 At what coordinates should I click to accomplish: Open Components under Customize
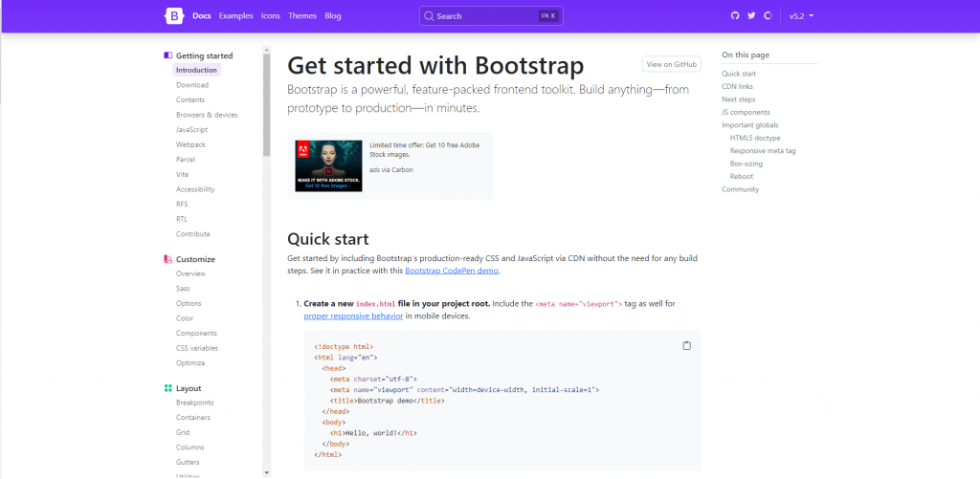tap(197, 334)
